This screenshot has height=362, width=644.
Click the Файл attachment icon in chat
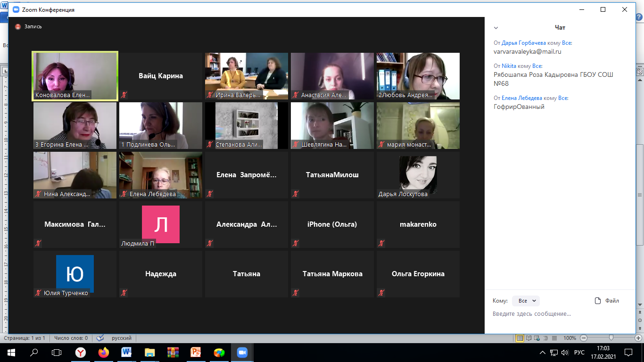tap(598, 301)
